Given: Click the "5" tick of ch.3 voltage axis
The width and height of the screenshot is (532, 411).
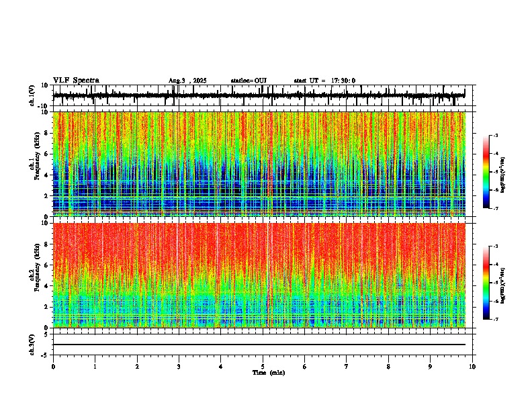Looking at the screenshot, I should click(x=46, y=334).
